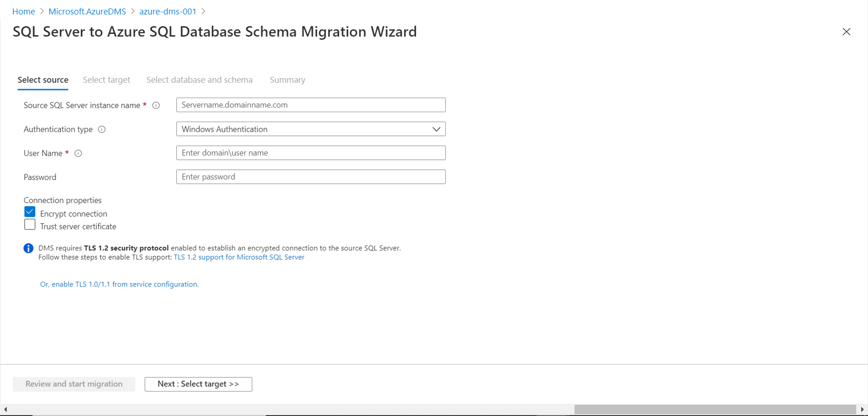Open TLS 1.2 support for Microsoft SQL Server link
This screenshot has height=416, width=868.
[x=239, y=257]
